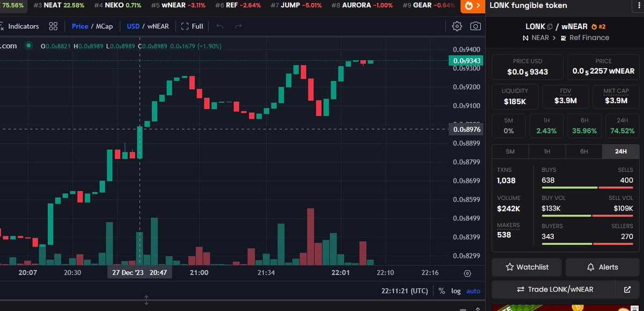Click the PRICE USD $0.0₅9343 box
644x311 pixels.
tap(528, 67)
